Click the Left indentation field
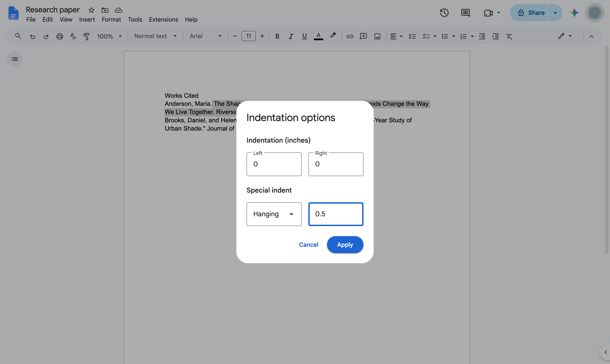This screenshot has width=610, height=364. pyautogui.click(x=274, y=164)
